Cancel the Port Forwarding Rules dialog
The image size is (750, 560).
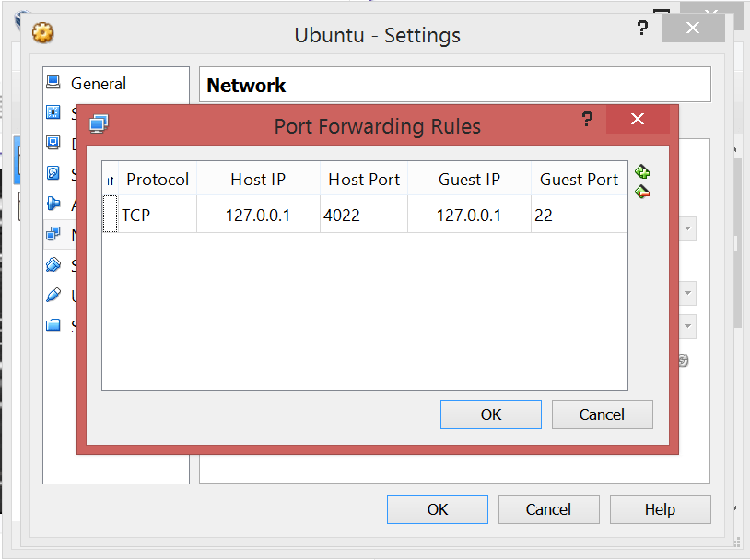click(602, 414)
